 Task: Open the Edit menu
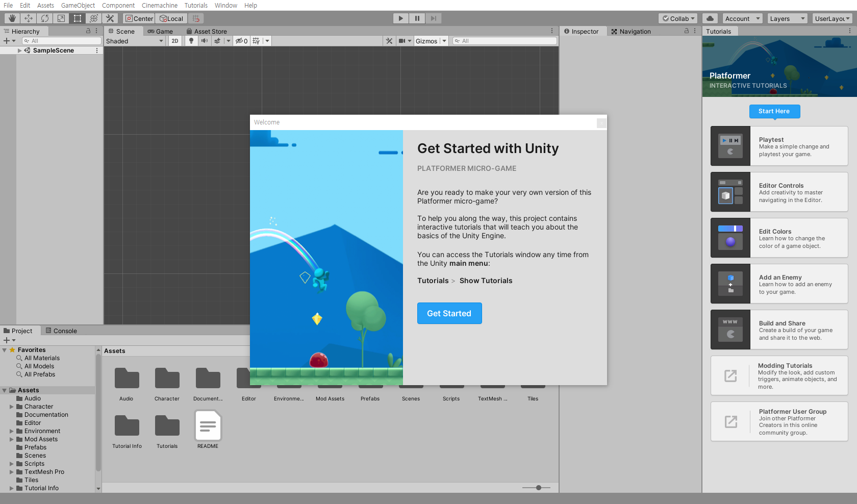pos(25,5)
